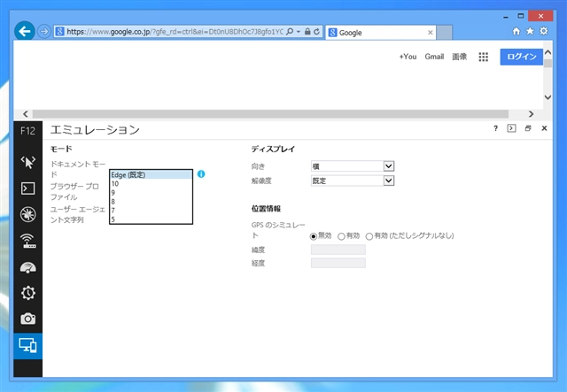
Task: Open a new blank tab
Action: point(445,33)
